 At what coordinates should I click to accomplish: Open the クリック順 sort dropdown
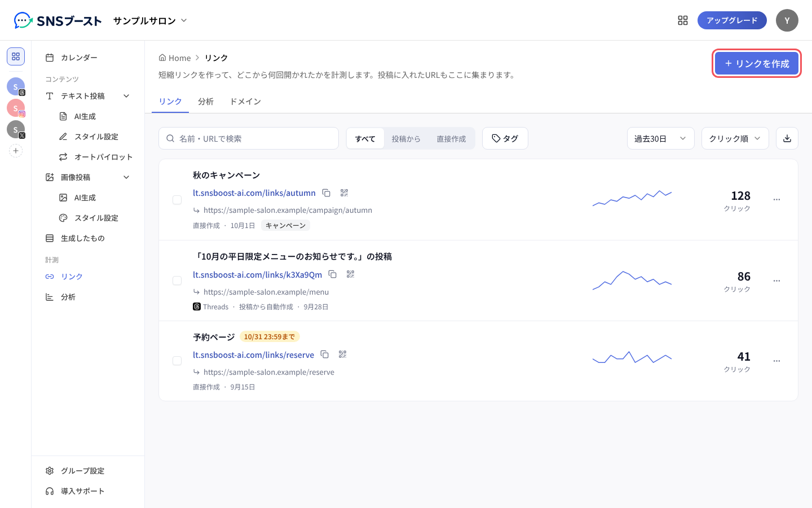tap(735, 138)
